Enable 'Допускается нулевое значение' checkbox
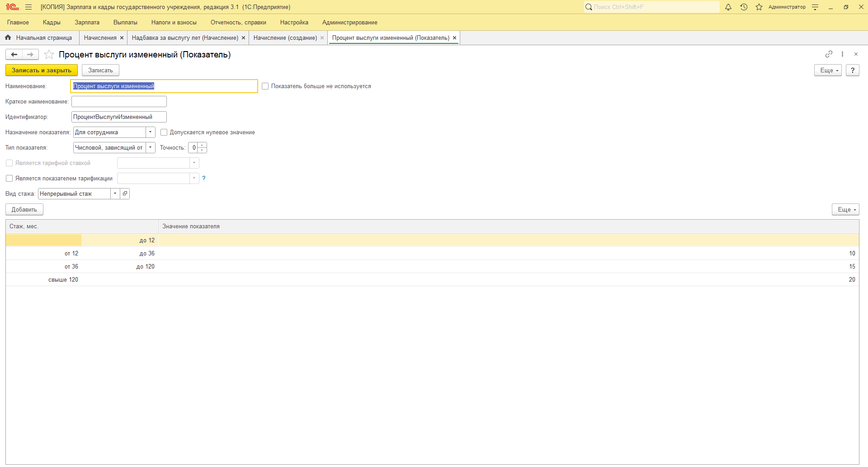Viewport: 868px width, 467px height. [x=164, y=132]
